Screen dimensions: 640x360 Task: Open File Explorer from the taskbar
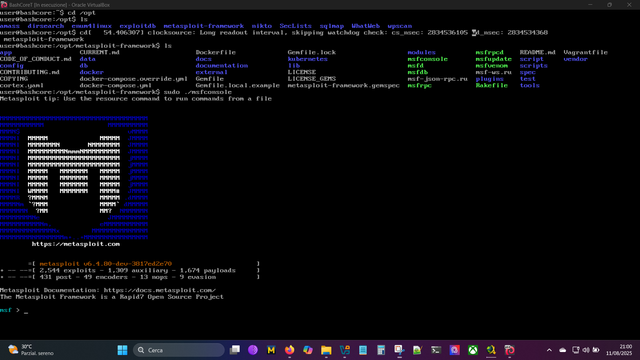326,350
